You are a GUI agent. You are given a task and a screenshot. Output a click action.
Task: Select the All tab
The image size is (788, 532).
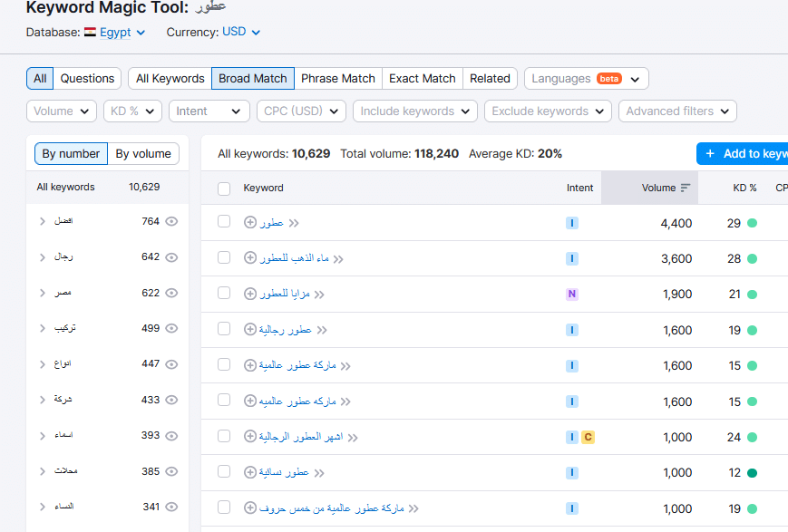click(40, 79)
